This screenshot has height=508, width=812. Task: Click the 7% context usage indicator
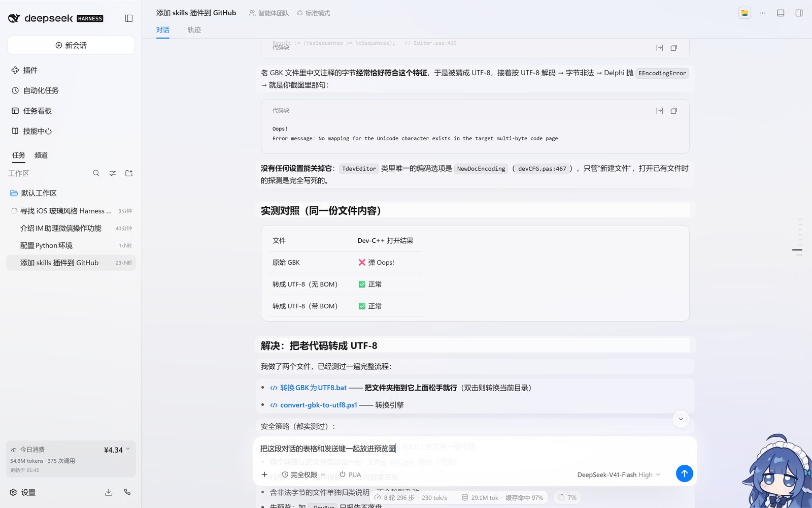coord(567,497)
